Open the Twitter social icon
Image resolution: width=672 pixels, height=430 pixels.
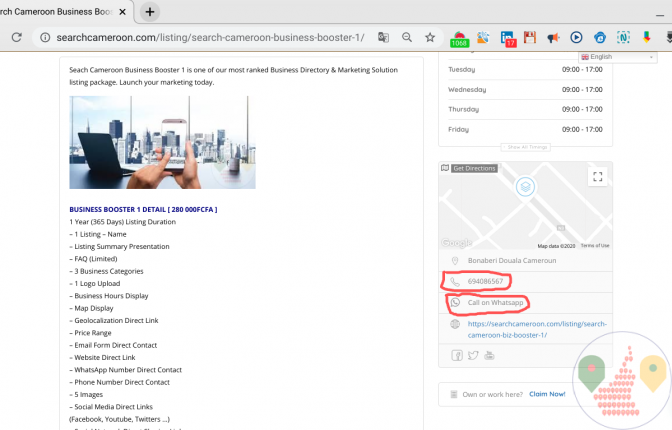(x=473, y=355)
